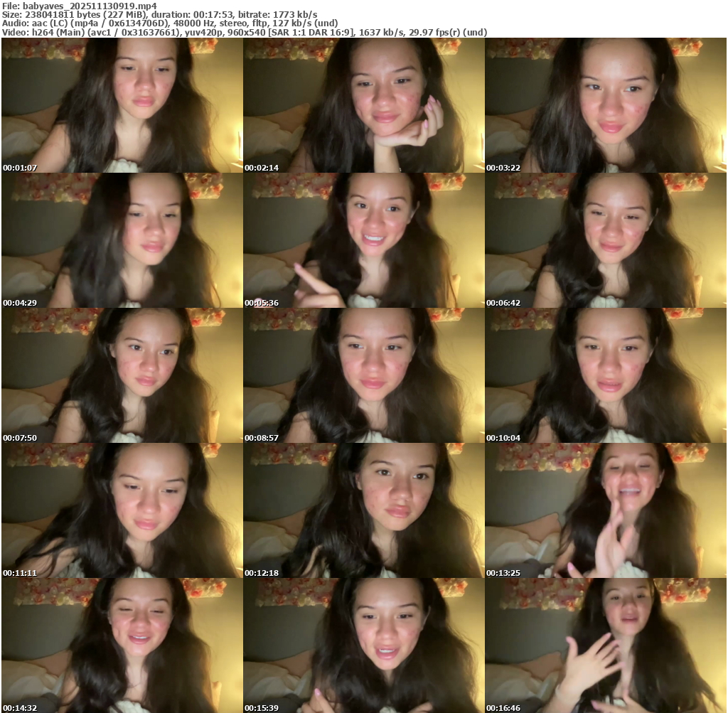The image size is (728, 713).
Task: Select the Video codec info line
Action: point(245,33)
